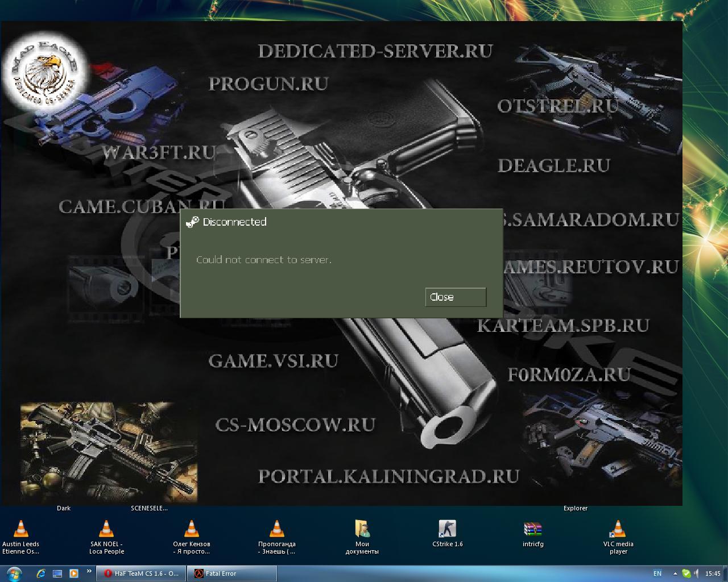Screen dimensions: 728x582
Task: Open the VLC media player shortcut
Action: tap(618, 530)
